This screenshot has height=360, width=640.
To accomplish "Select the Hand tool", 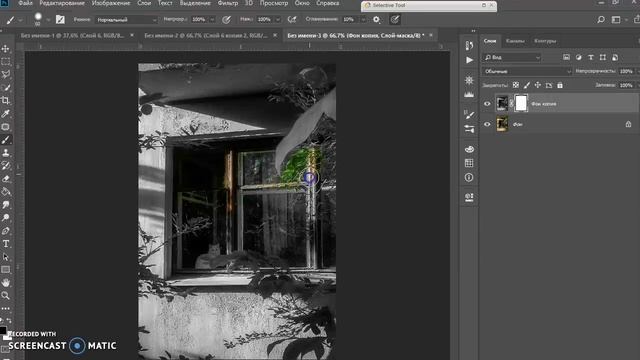I will point(6,282).
